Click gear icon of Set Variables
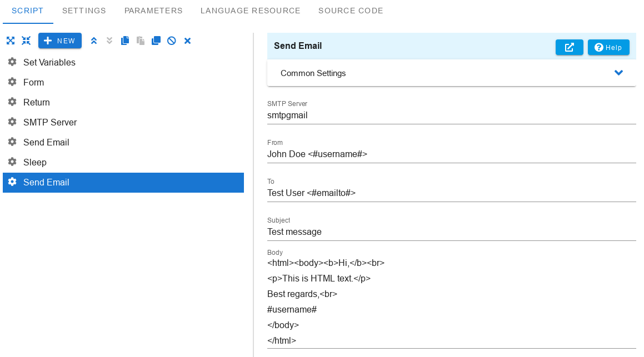 pos(12,62)
